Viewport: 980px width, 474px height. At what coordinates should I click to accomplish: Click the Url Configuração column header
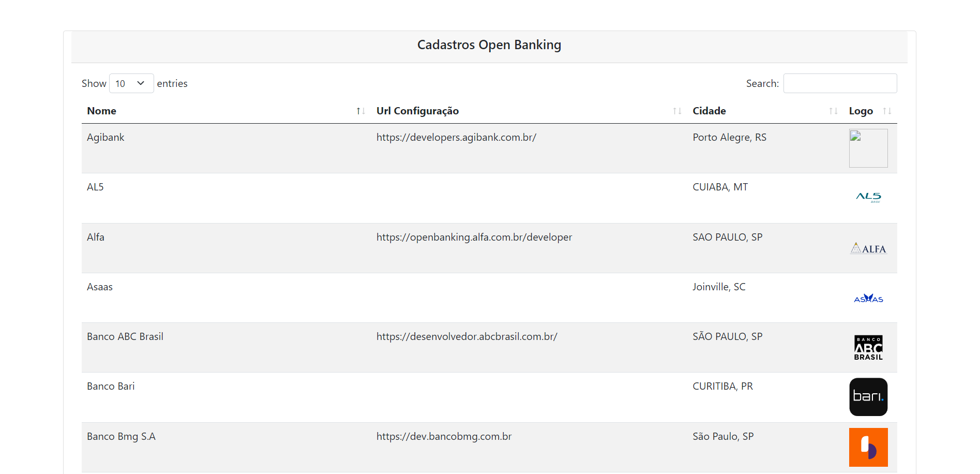click(x=417, y=111)
